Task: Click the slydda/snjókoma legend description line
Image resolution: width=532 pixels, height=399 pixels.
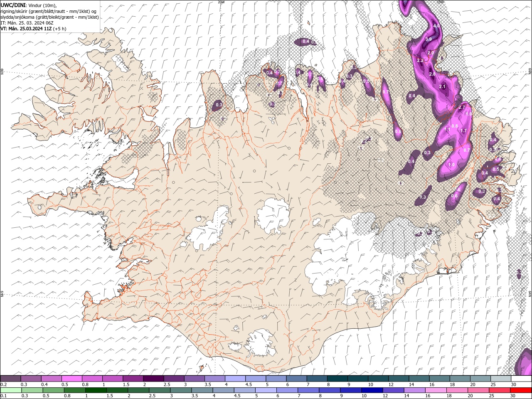Action: click(49, 17)
